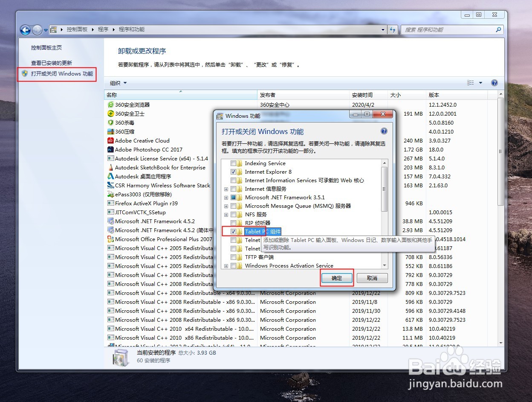532x402 pixels.
Task: Toggle the Indexing Service checkbox
Action: [x=233, y=163]
